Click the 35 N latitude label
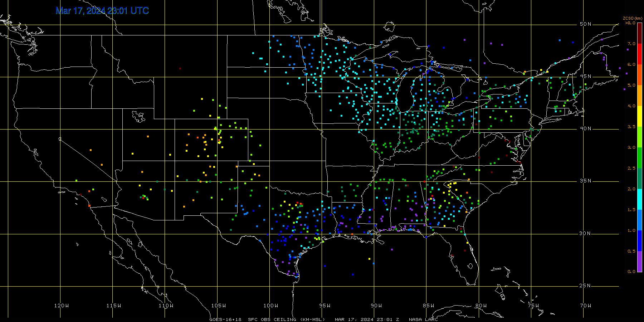 tap(586, 181)
